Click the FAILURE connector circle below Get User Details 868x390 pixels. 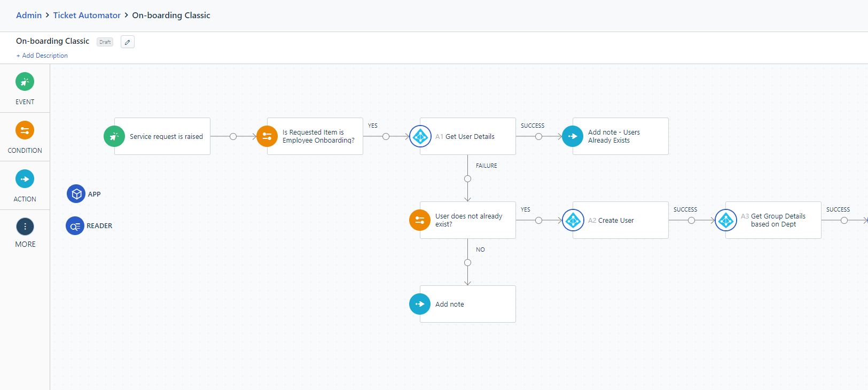click(x=468, y=179)
